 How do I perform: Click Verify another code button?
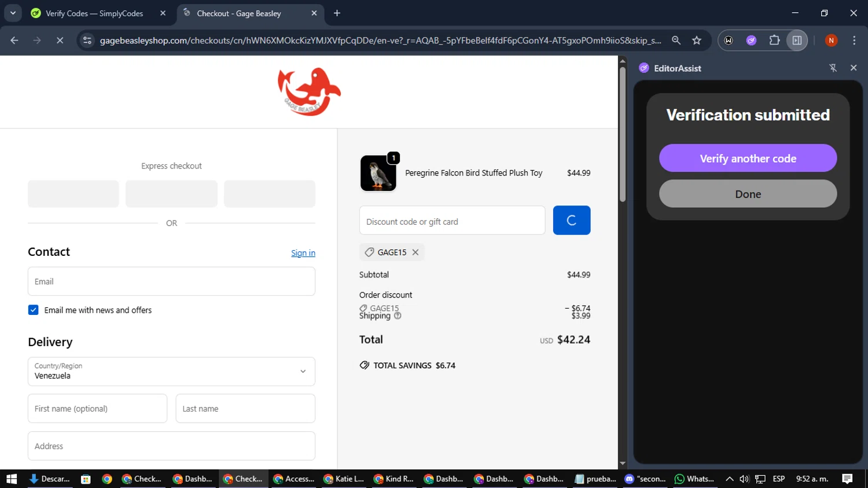tap(748, 158)
